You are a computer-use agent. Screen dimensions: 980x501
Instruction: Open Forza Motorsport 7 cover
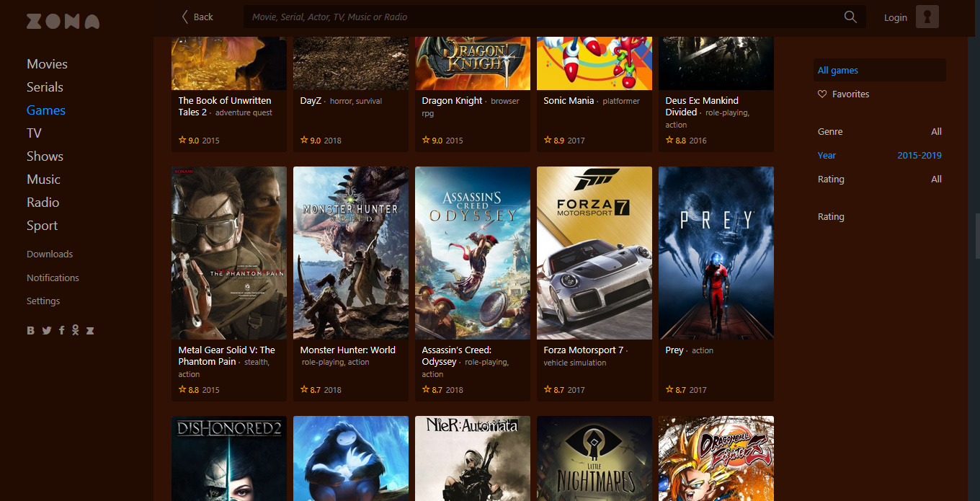click(594, 253)
